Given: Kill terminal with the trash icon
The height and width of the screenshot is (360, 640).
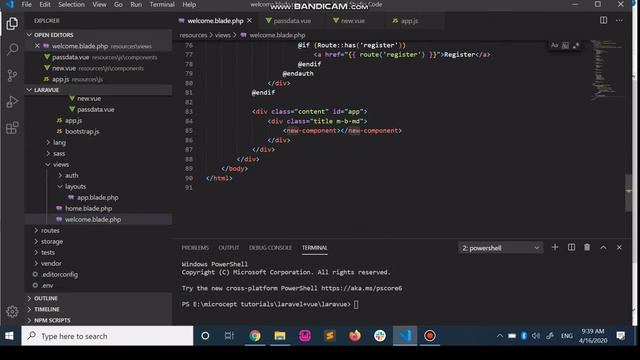Looking at the screenshot, I should [x=587, y=247].
